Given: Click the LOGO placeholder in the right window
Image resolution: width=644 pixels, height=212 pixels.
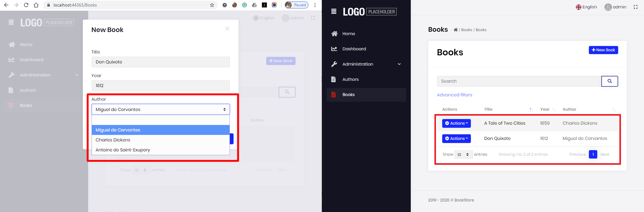Looking at the screenshot, I should point(370,12).
